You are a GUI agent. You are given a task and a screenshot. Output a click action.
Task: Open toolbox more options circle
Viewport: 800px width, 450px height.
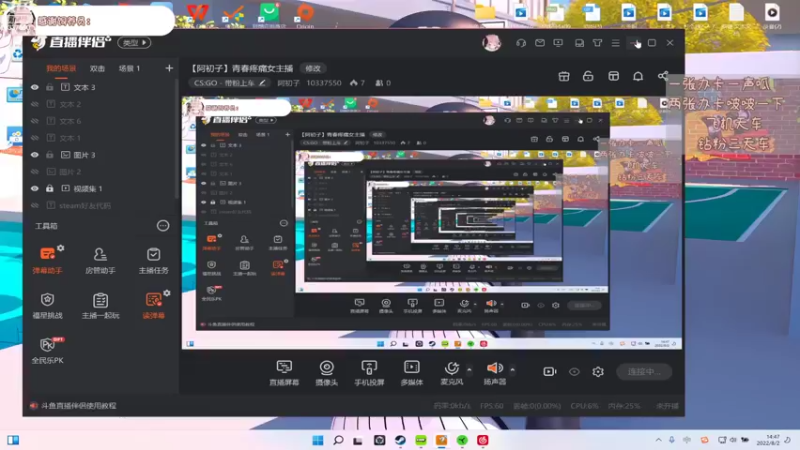[163, 226]
